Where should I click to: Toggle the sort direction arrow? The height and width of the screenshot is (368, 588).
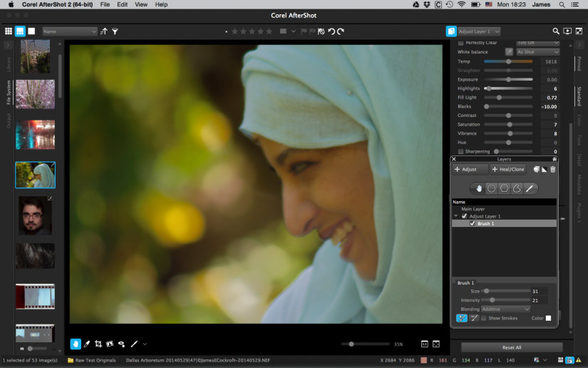pyautogui.click(x=104, y=31)
